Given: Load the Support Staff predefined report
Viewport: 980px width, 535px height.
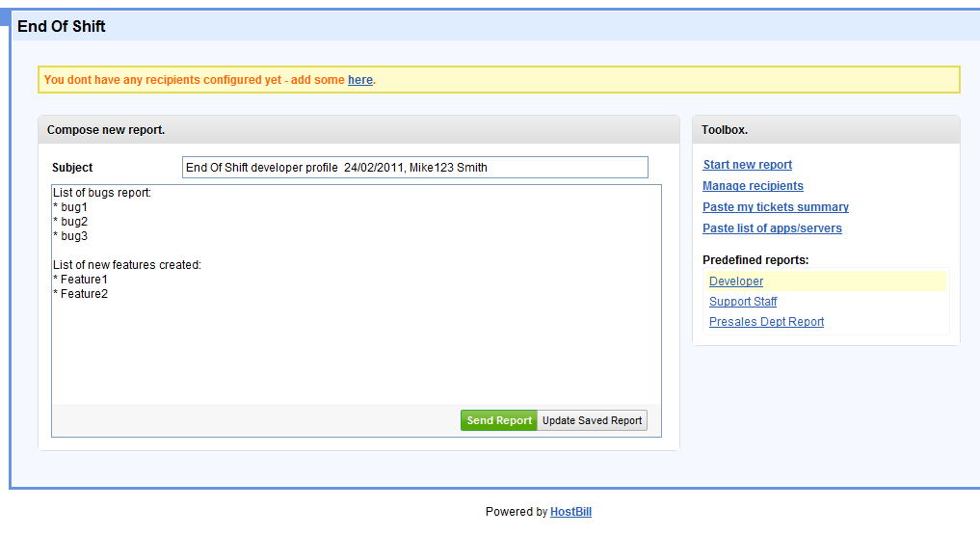Looking at the screenshot, I should [x=743, y=302].
